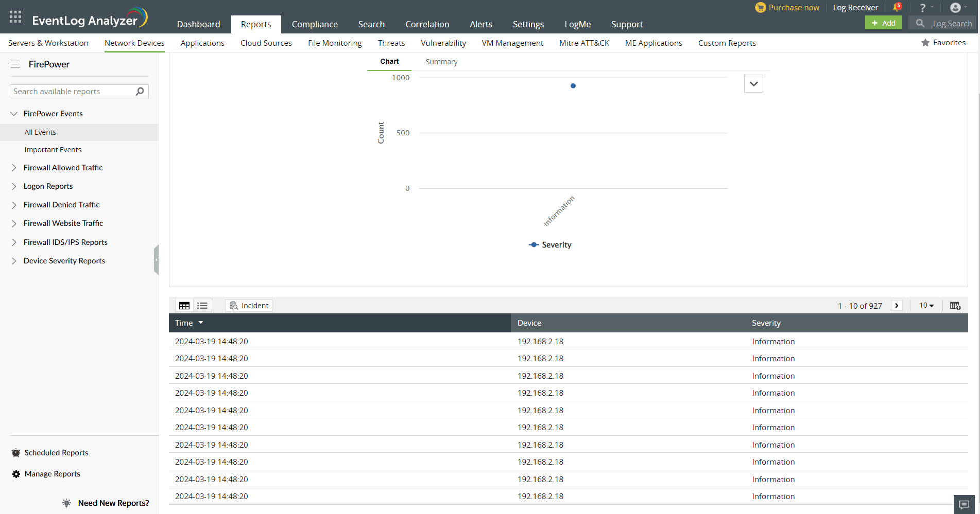The image size is (980, 514).
Task: Open the chart options dropdown arrow
Action: click(x=753, y=84)
